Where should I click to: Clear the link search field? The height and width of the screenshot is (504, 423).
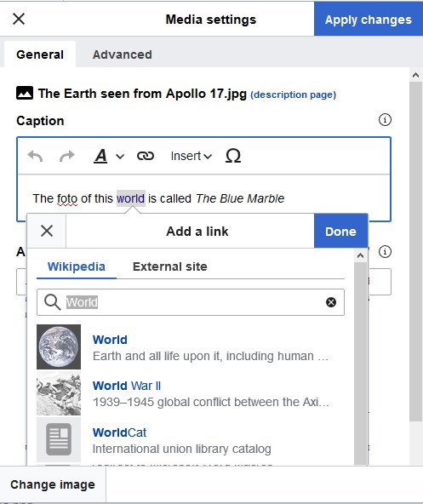coord(331,302)
